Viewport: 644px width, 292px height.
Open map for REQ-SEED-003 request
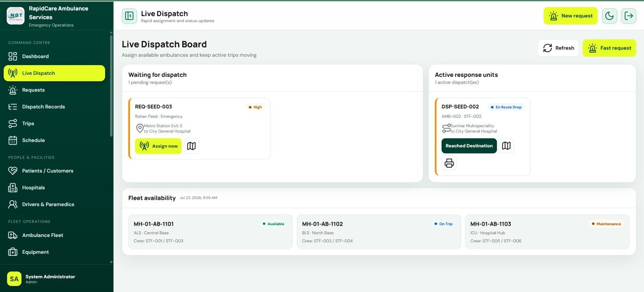pyautogui.click(x=192, y=146)
